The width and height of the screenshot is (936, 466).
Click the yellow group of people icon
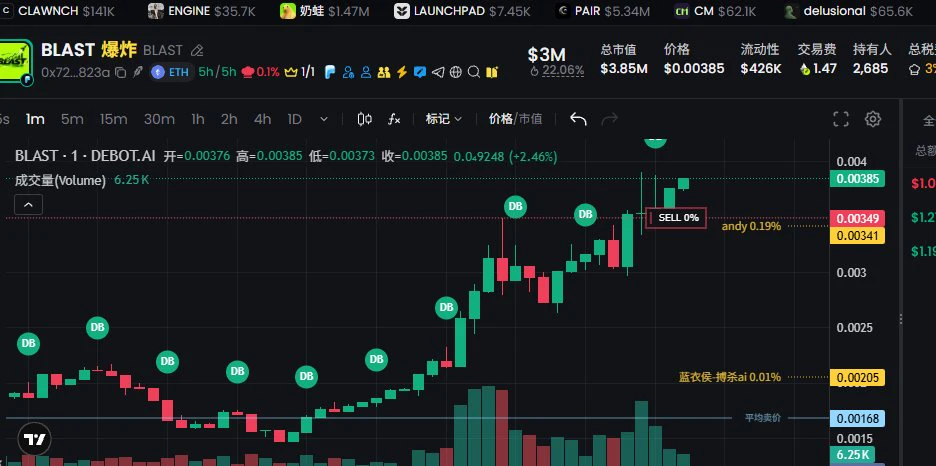(384, 72)
